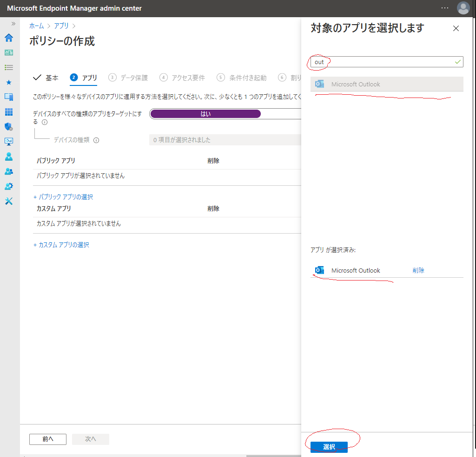
Task: Go to アプリ breadcrumb link
Action: (61, 26)
